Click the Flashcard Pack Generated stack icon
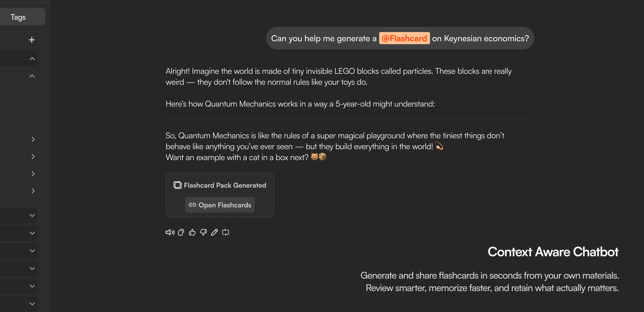 (x=177, y=185)
